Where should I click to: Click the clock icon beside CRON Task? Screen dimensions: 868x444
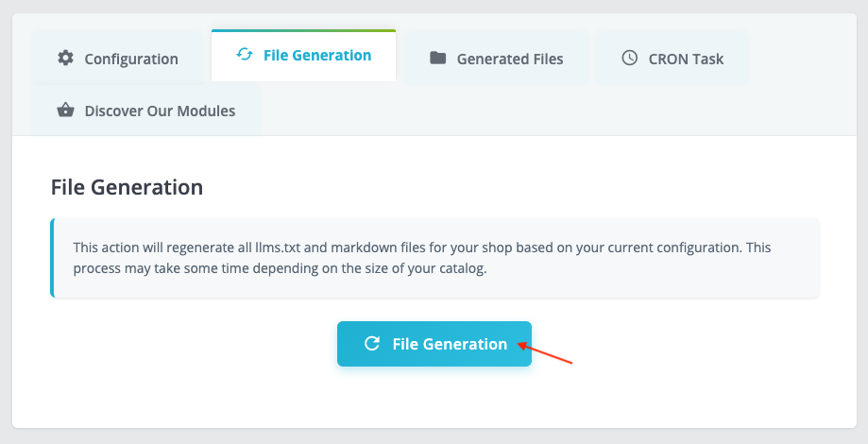(629, 58)
